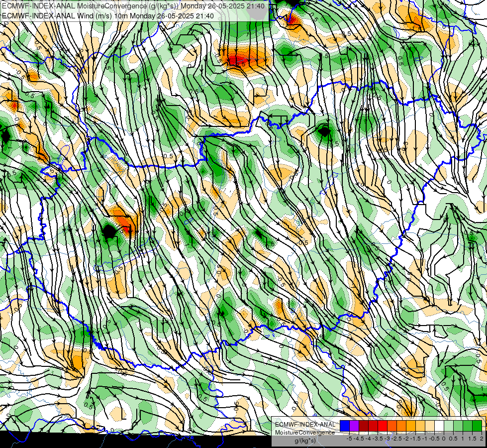Click the 2 legend tick label
Image resolution: width=487 pixels, height=448 pixels.
[482, 439]
